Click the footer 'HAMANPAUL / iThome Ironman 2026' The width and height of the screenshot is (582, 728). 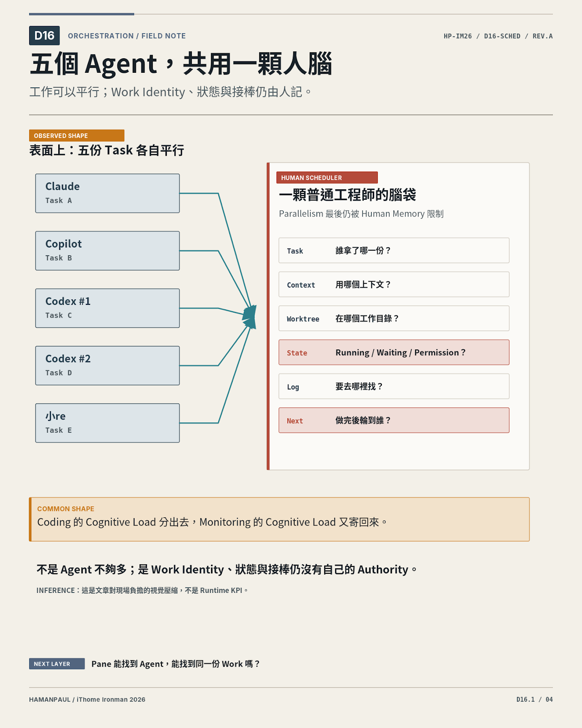pyautogui.click(x=87, y=699)
